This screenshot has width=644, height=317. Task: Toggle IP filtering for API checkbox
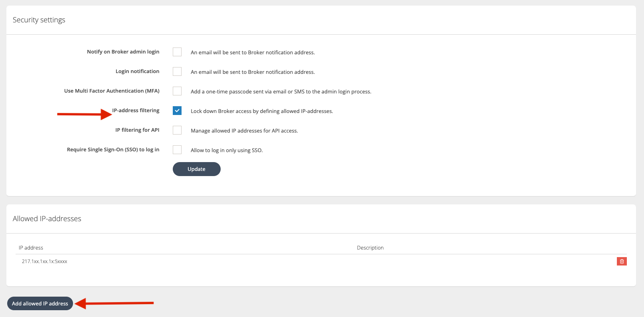pyautogui.click(x=177, y=130)
